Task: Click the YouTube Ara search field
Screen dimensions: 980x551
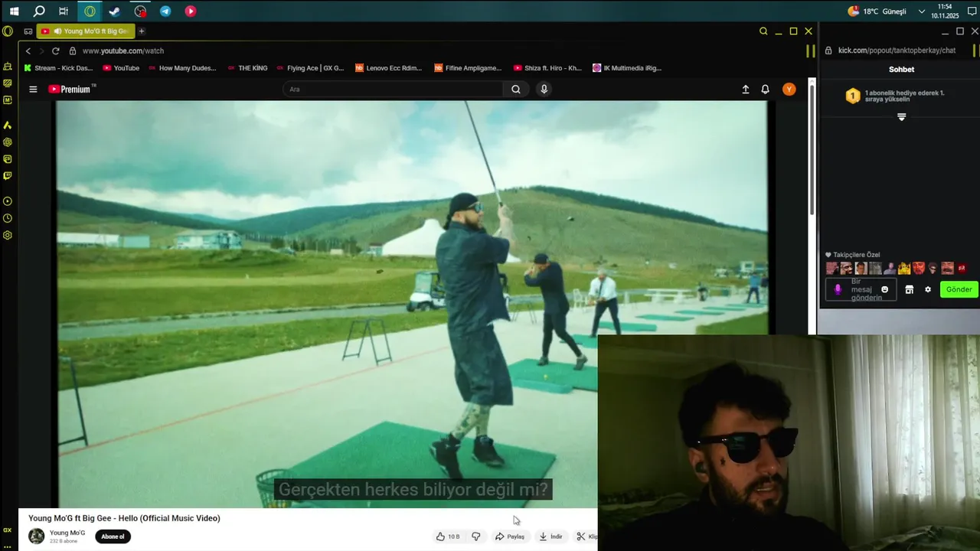Action: 393,90
